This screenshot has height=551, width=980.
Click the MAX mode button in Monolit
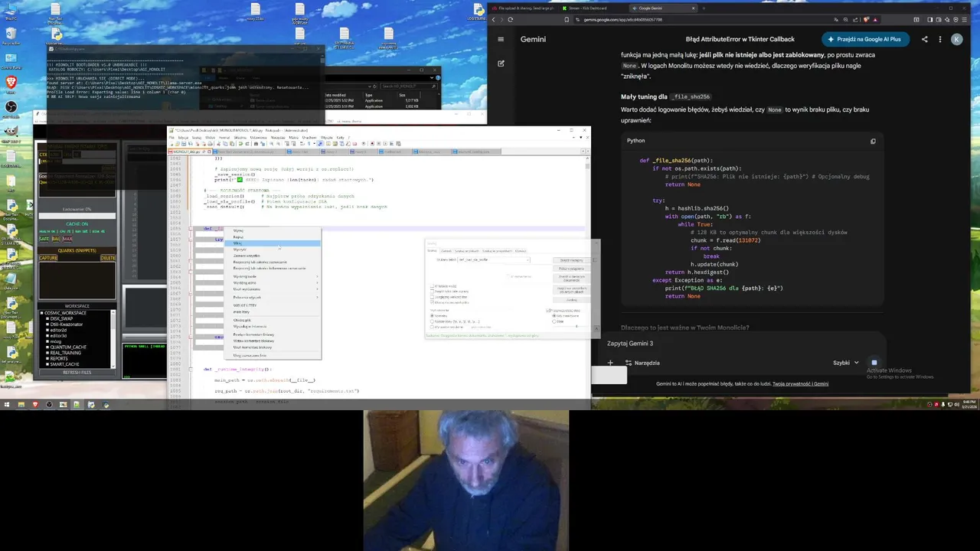[x=67, y=239]
